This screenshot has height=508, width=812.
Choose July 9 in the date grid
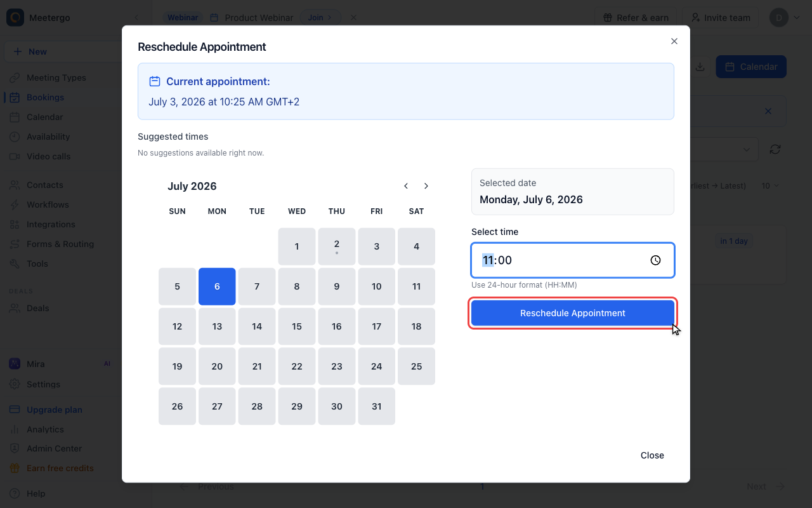pyautogui.click(x=337, y=286)
